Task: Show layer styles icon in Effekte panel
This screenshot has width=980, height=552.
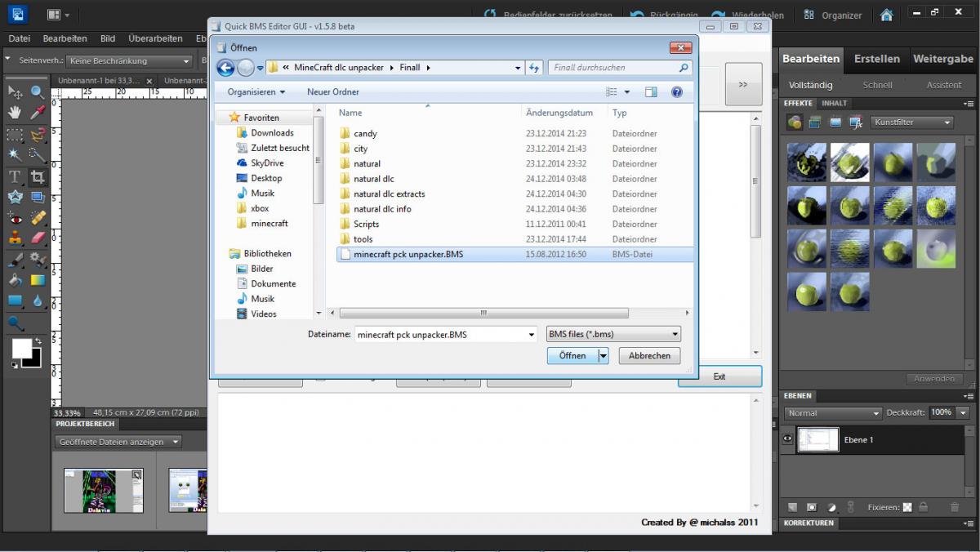Action: tap(815, 122)
